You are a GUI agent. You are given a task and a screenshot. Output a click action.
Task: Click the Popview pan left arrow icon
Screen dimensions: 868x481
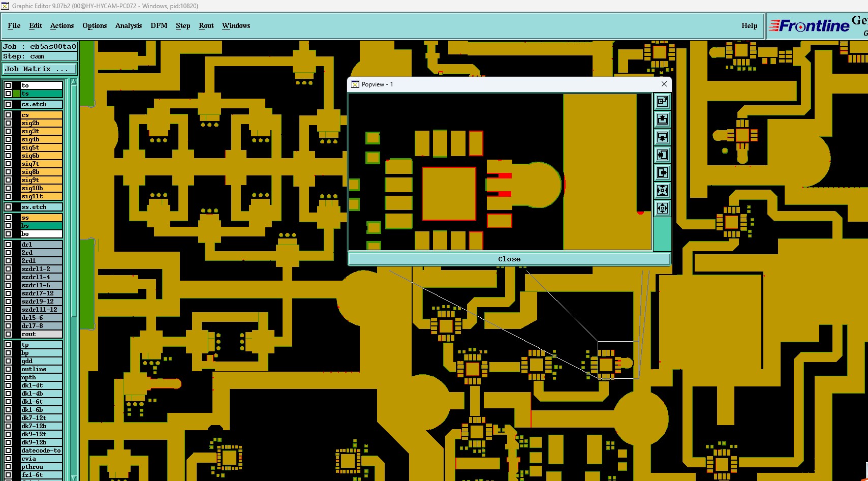coord(662,155)
